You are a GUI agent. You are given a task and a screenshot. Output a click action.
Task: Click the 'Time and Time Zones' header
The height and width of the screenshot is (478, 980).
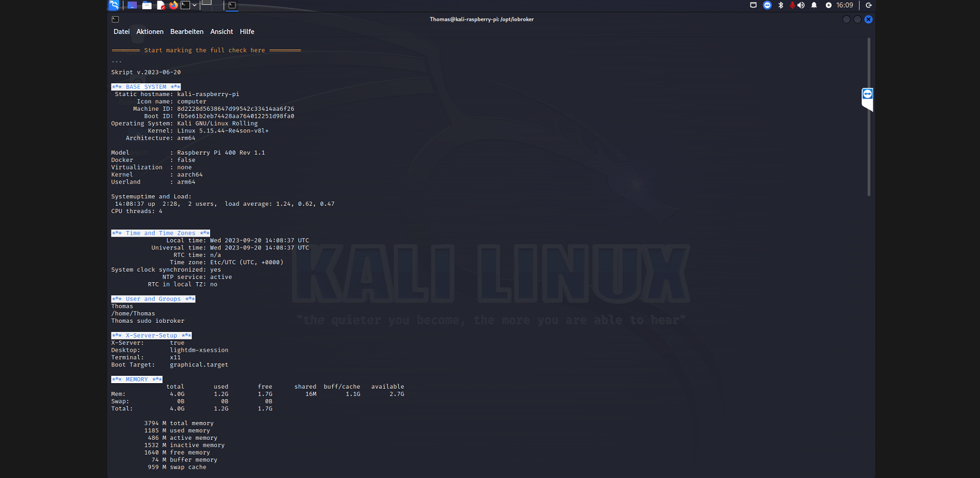click(160, 233)
